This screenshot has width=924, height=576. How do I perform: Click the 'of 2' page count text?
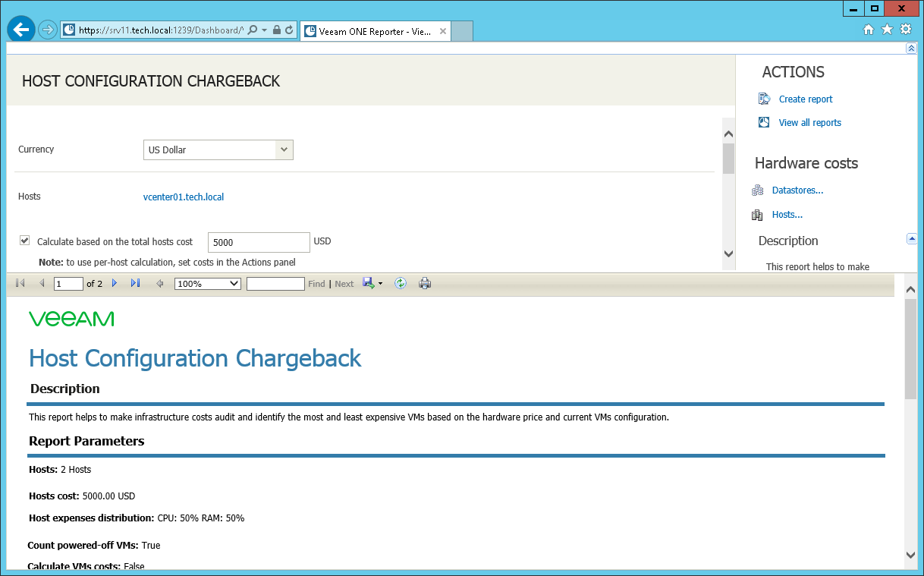point(94,284)
